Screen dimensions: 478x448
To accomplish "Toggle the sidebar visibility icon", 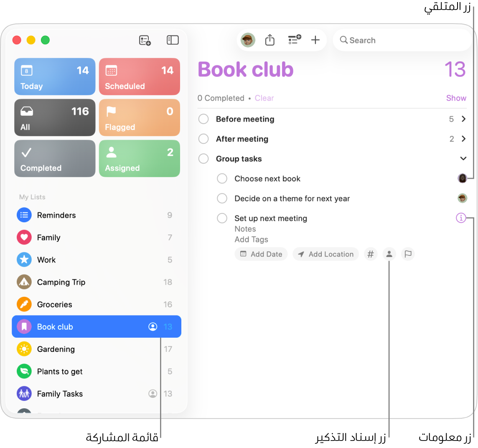I will coord(173,40).
